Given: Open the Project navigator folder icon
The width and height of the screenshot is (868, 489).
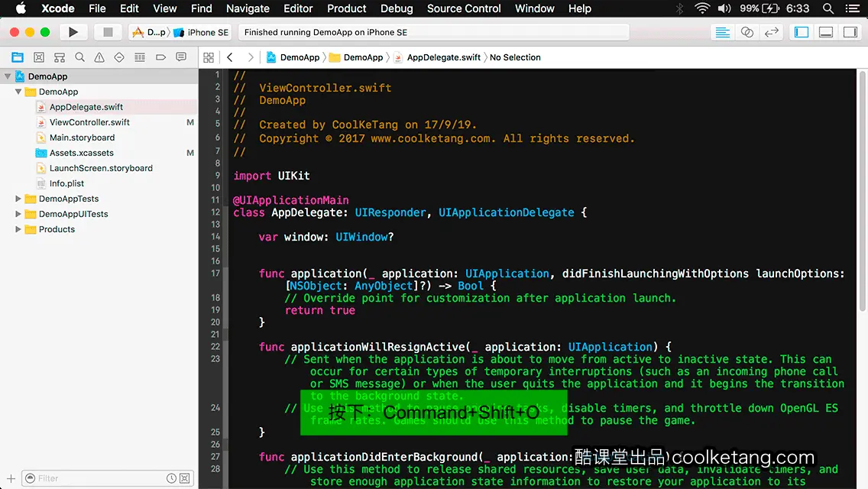Looking at the screenshot, I should tap(18, 57).
